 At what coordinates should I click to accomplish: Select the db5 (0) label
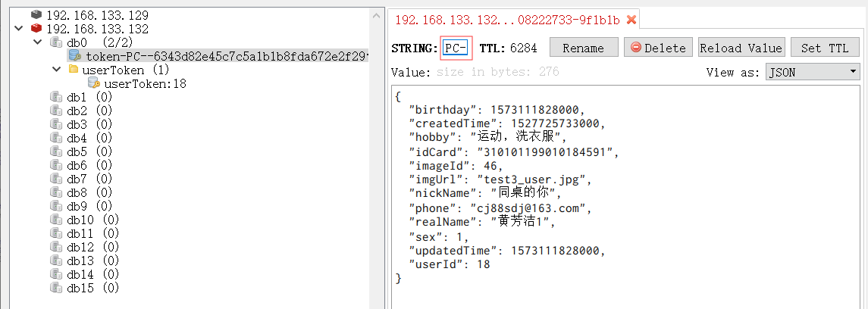(89, 151)
